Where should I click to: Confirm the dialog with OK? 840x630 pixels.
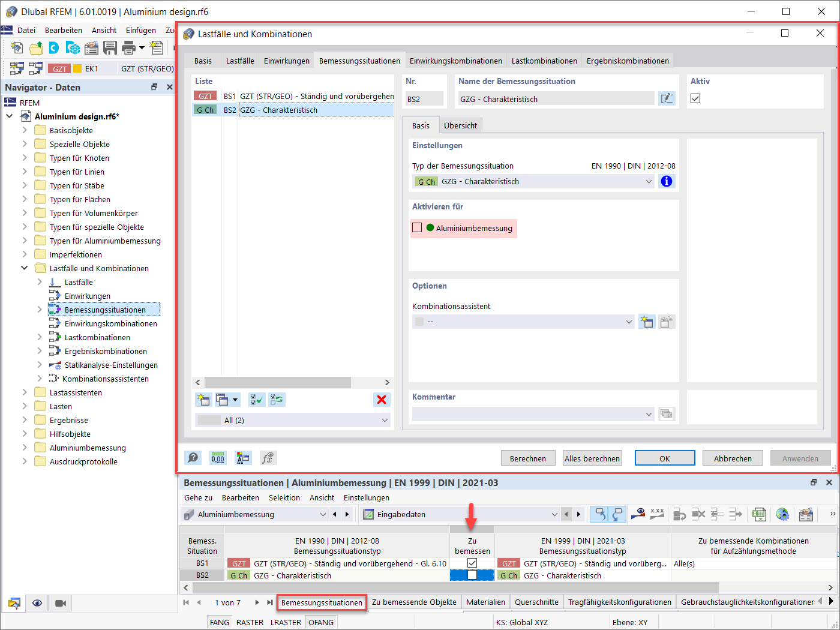(x=665, y=458)
